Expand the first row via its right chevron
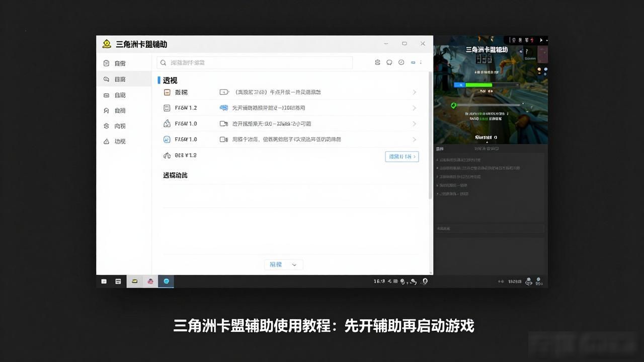The width and height of the screenshot is (644, 362). point(415,92)
